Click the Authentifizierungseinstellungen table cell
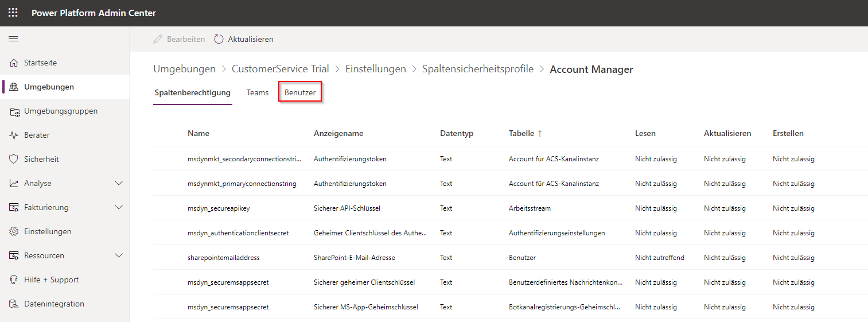The image size is (868, 322). (x=557, y=233)
